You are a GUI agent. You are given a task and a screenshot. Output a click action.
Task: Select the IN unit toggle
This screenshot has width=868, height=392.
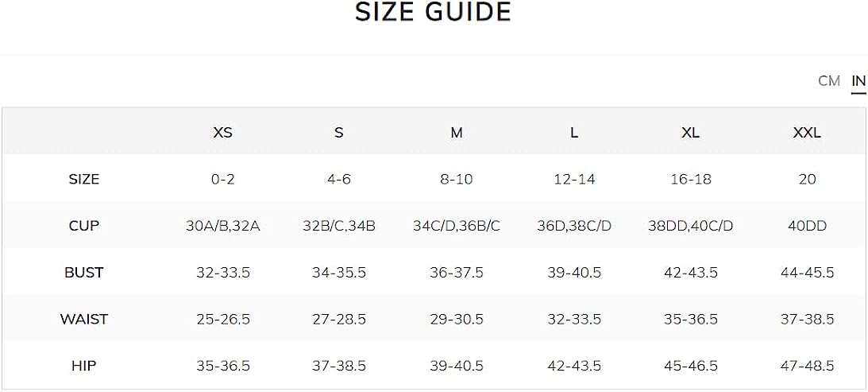(x=858, y=81)
